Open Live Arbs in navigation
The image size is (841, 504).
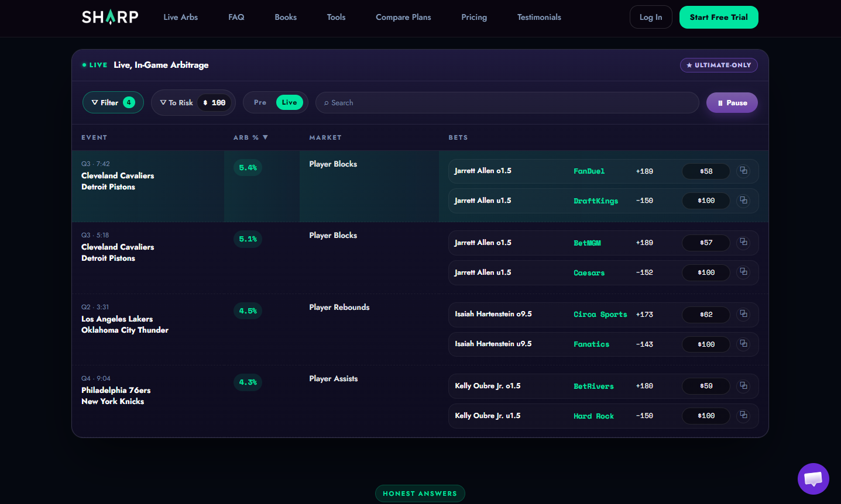tap(180, 17)
